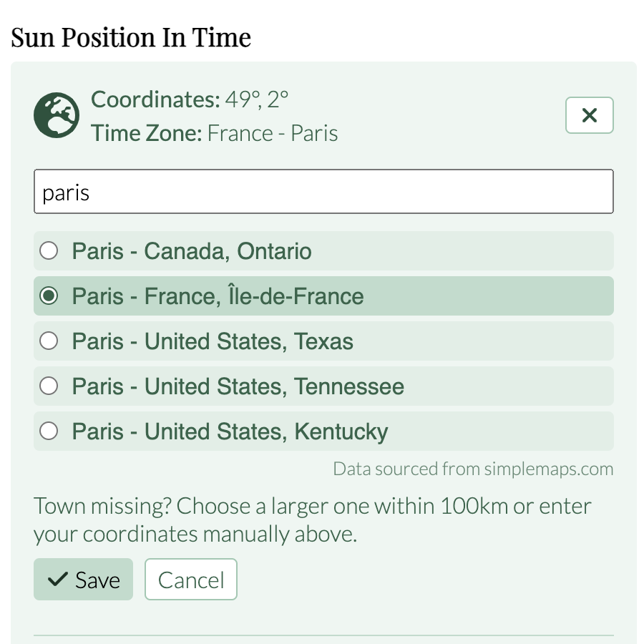Save the selected location
This screenshot has width=644, height=644.
coord(84,579)
